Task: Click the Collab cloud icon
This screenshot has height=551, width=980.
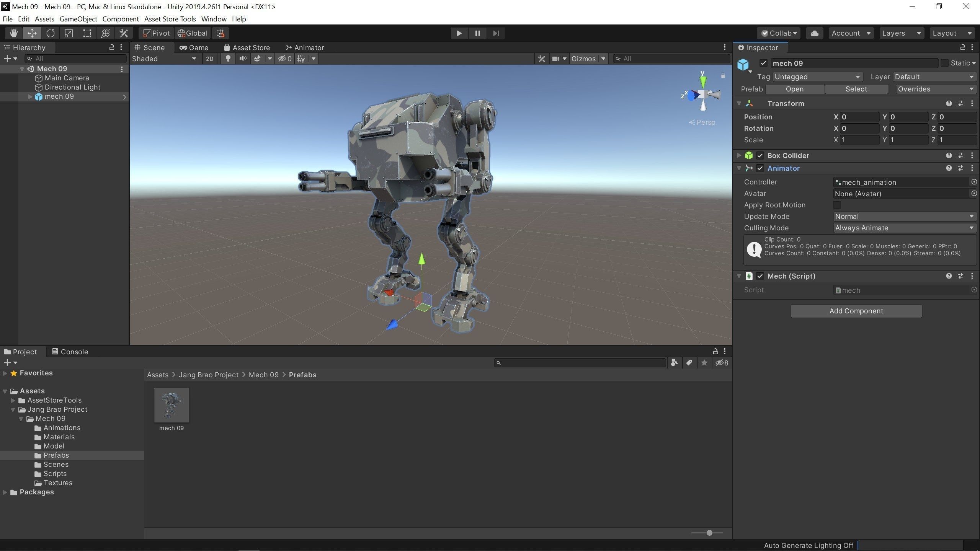Action: (x=814, y=33)
